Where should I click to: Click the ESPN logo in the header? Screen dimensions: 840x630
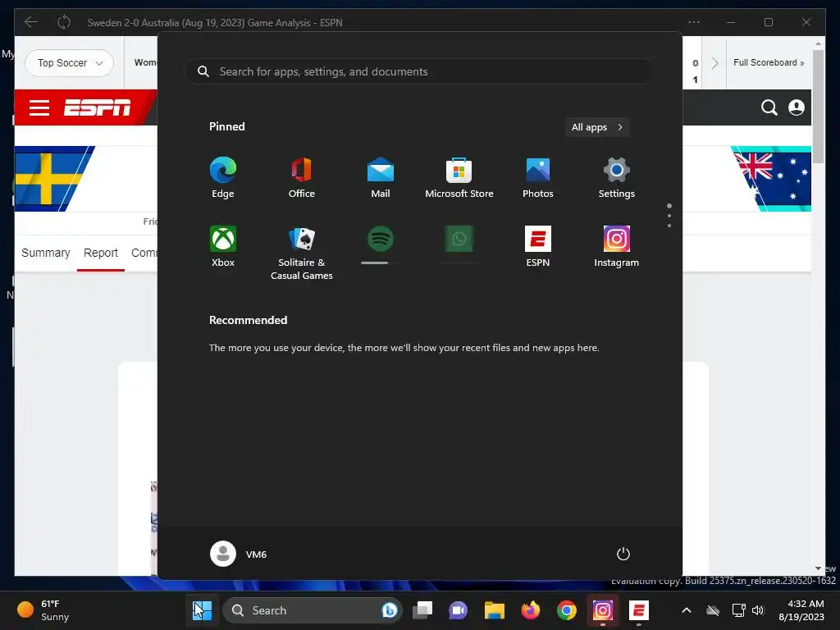[97, 107]
